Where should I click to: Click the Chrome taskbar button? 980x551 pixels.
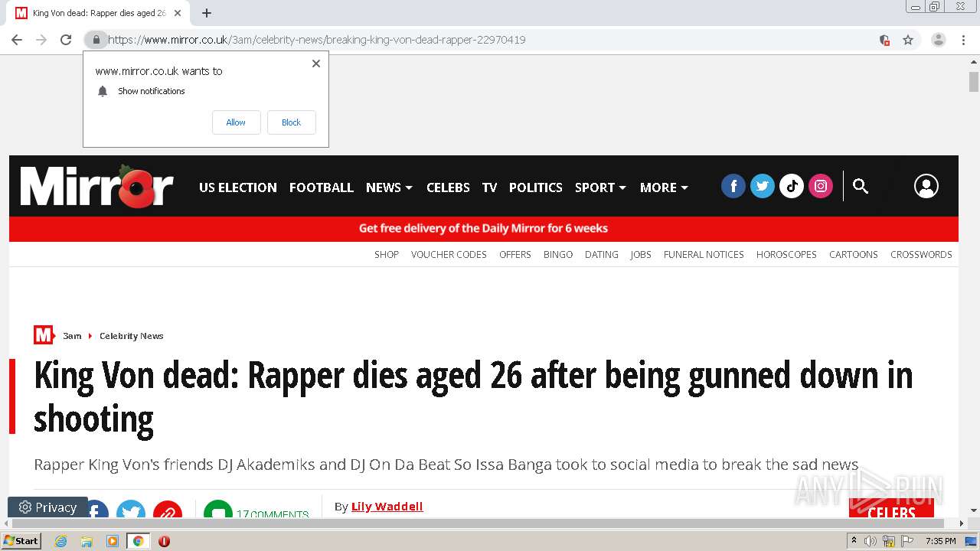[138, 541]
